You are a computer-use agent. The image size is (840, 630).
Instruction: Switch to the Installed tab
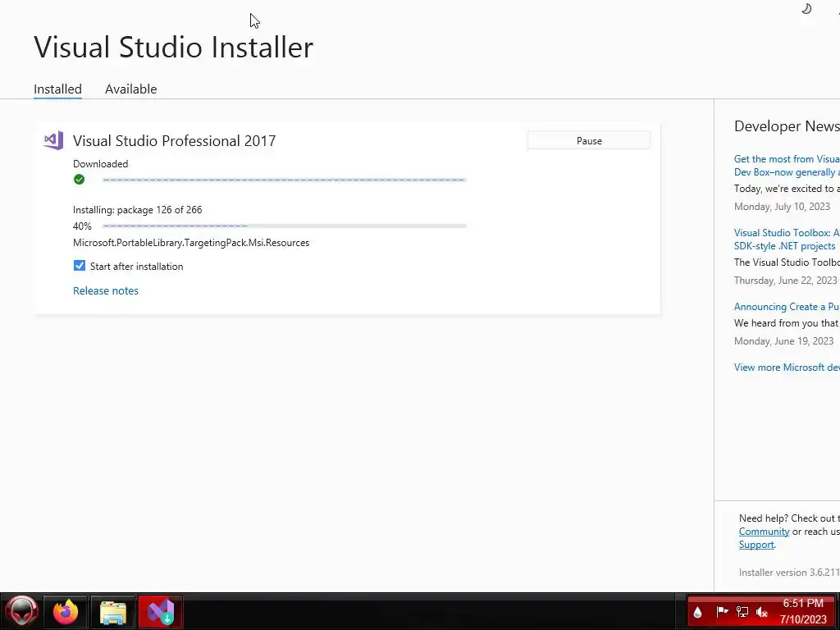tap(58, 89)
